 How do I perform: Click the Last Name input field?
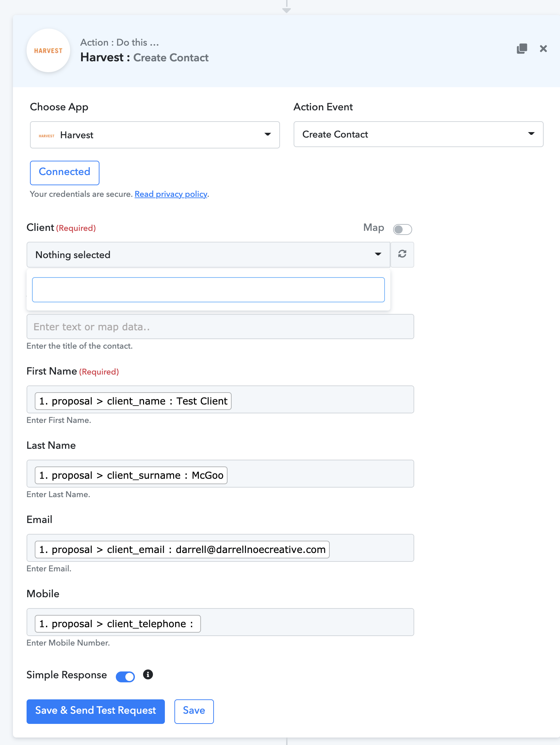[220, 474]
